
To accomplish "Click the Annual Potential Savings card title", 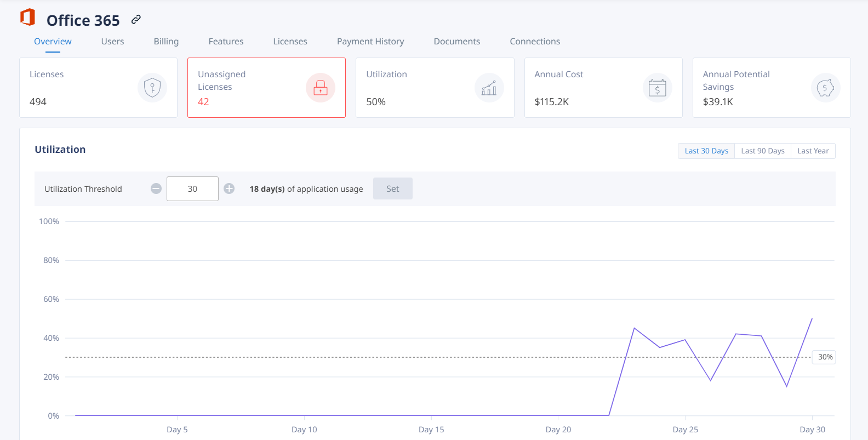I will click(x=736, y=81).
